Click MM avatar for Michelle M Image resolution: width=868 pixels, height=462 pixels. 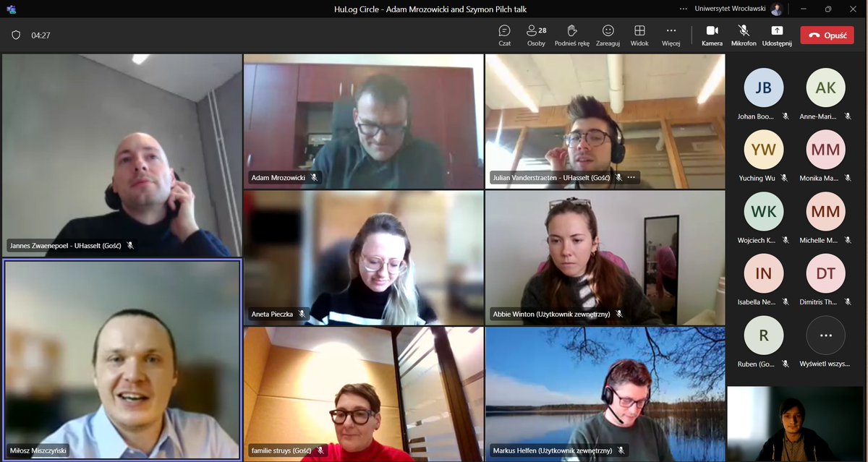coord(825,212)
